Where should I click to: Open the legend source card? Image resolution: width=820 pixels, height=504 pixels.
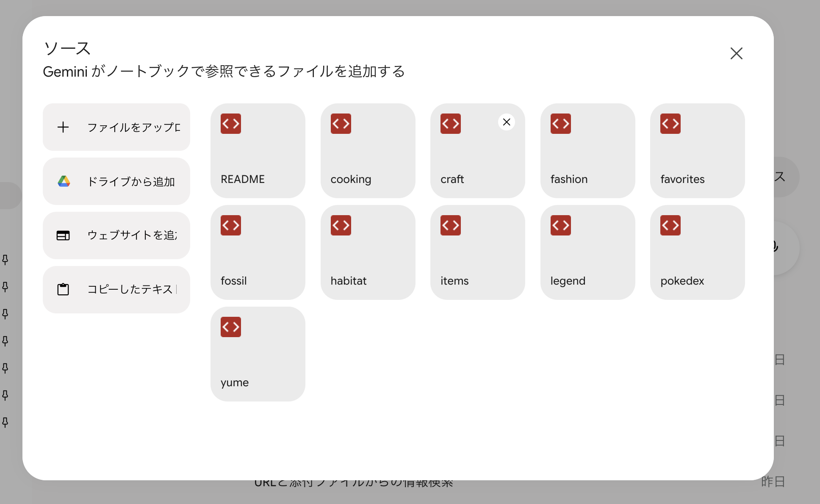588,252
